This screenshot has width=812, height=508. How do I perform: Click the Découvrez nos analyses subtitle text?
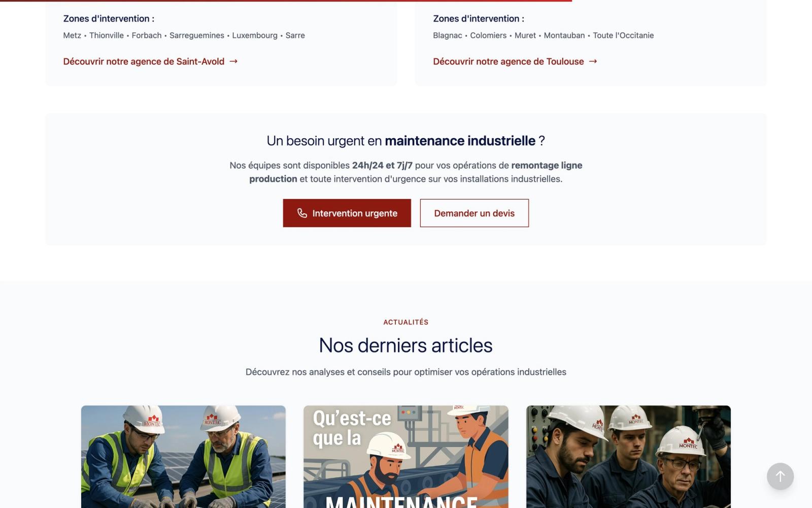tap(406, 372)
